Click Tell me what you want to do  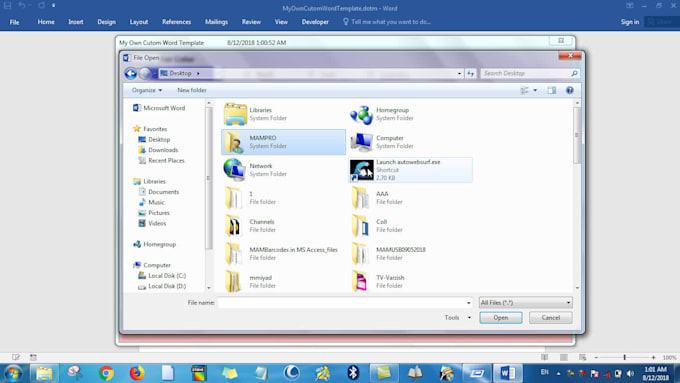[x=386, y=22]
